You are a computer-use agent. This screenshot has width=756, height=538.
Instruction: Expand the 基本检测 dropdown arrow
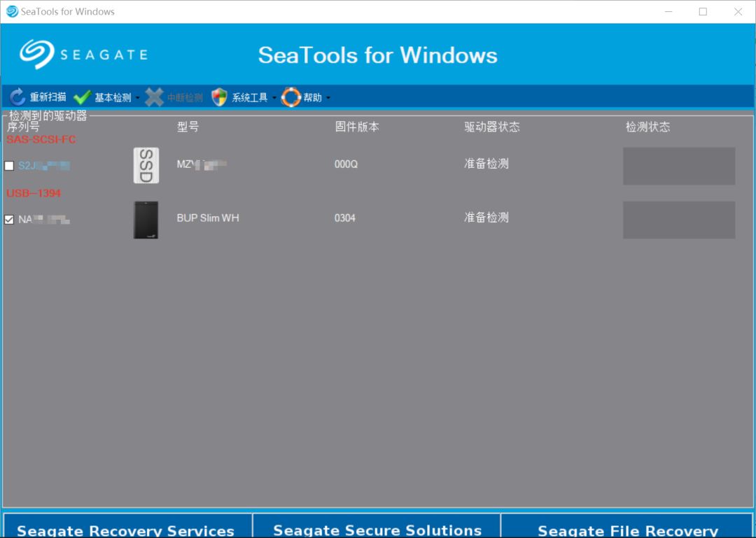(137, 98)
